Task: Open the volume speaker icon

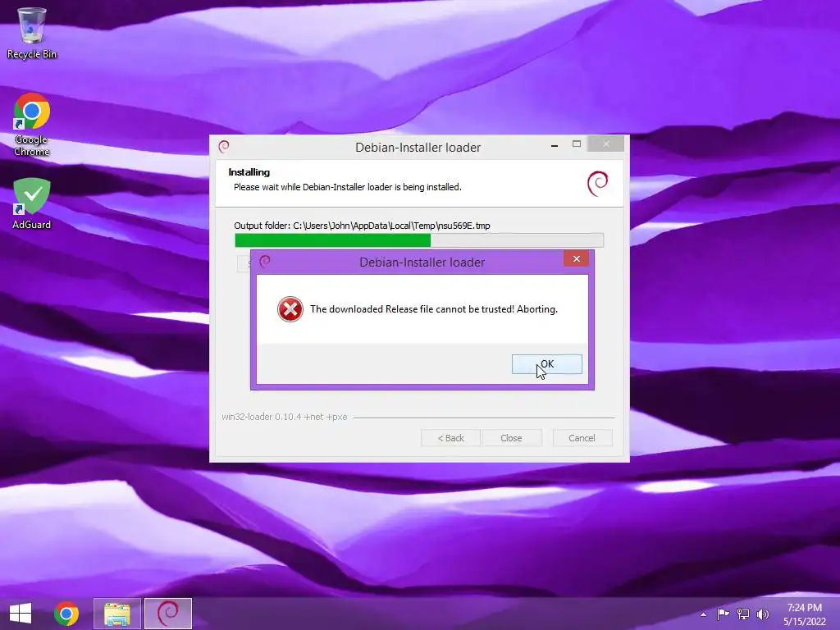Action: (763, 614)
